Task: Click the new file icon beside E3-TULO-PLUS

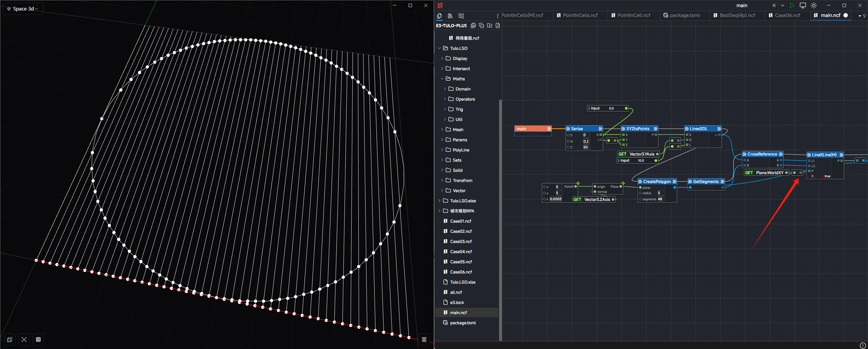Action: click(498, 25)
